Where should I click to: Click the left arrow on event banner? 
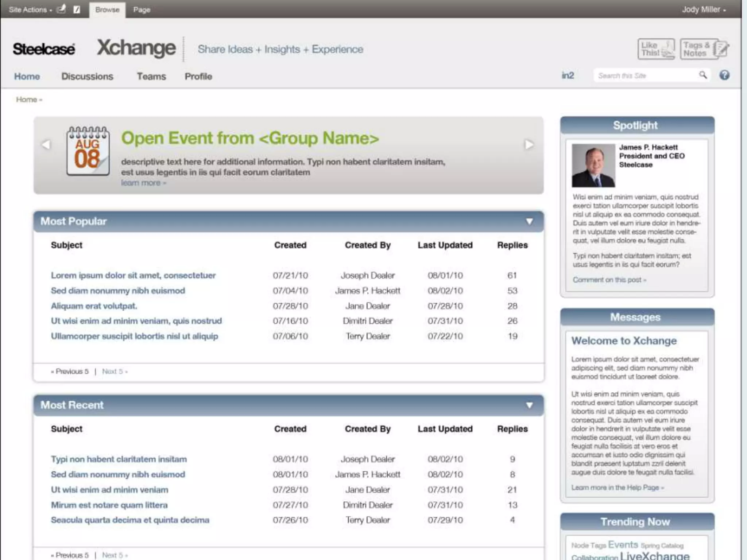point(46,145)
